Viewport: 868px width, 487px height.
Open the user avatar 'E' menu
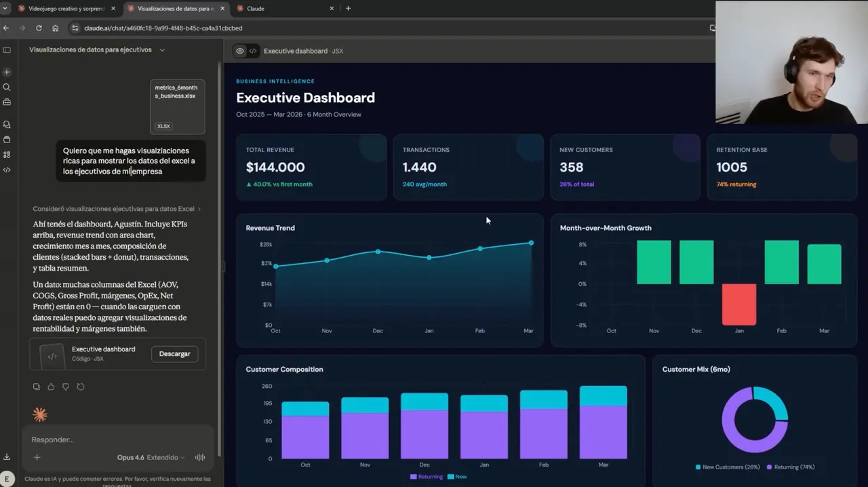click(7, 479)
